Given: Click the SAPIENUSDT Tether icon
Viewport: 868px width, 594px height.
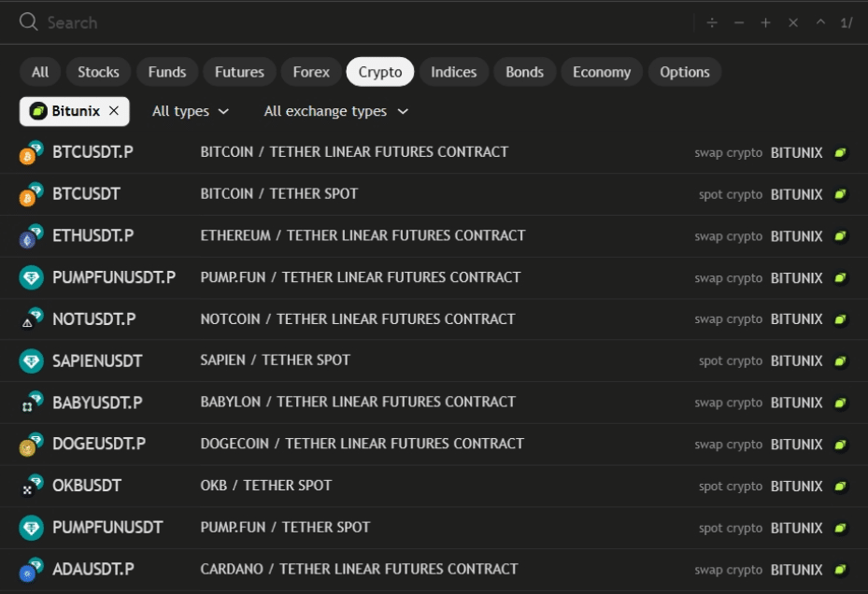Looking at the screenshot, I should click(x=32, y=361).
